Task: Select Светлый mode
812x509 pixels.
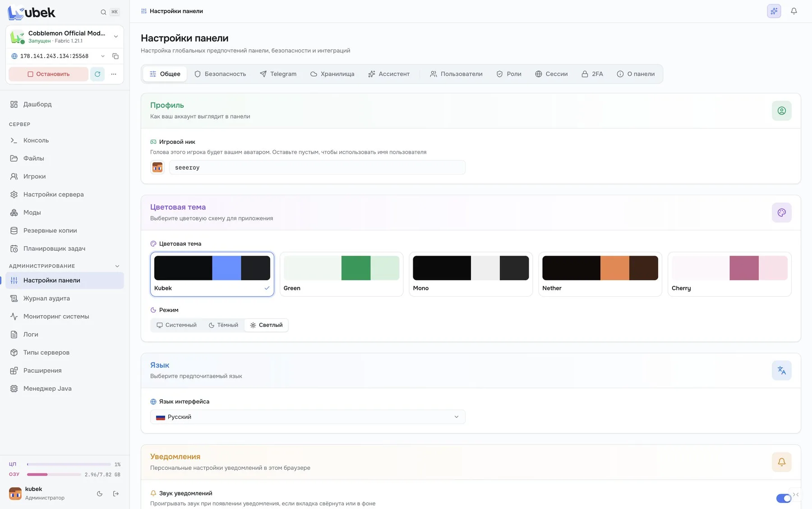Action: [266, 325]
